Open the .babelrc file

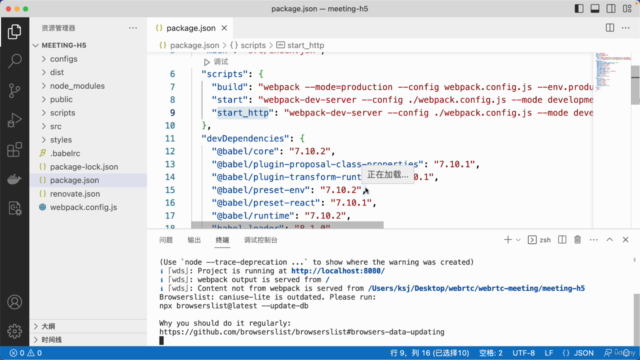pyautogui.click(x=88, y=153)
